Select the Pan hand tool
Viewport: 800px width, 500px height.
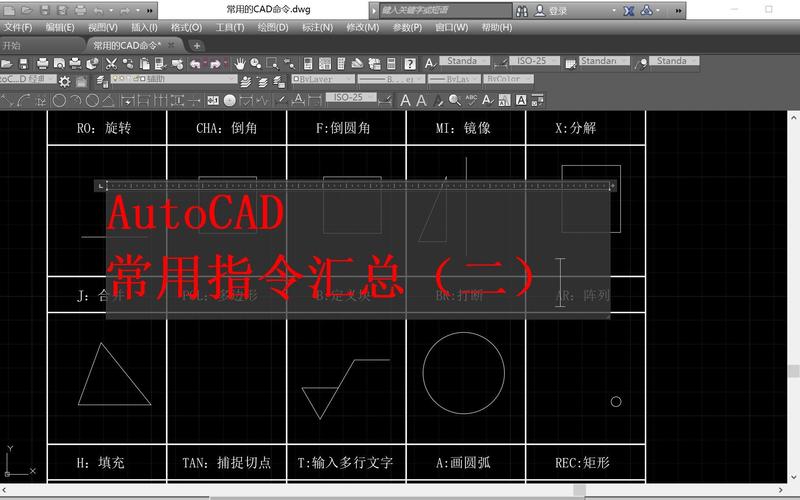point(240,63)
